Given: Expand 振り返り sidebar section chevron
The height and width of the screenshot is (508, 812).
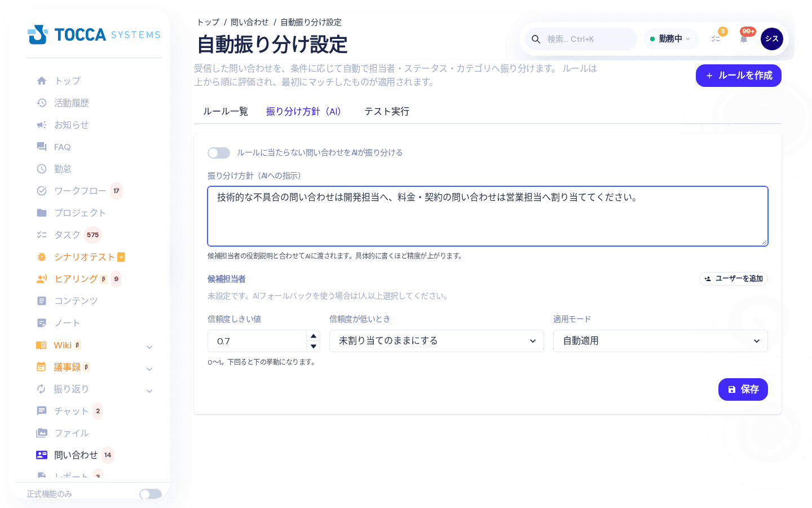Looking at the screenshot, I should 149,391.
